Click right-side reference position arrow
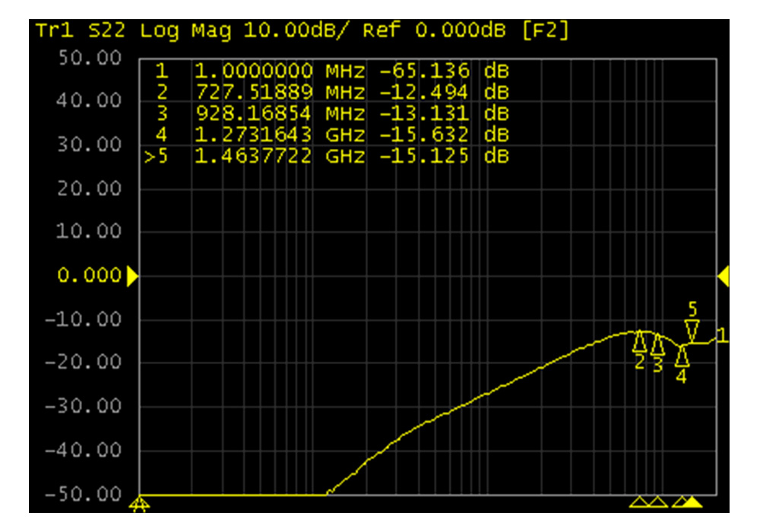 724,277
